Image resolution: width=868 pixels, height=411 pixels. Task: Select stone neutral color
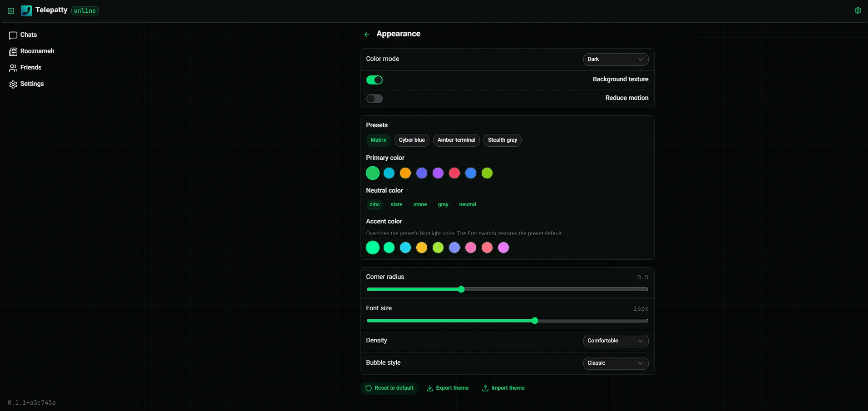coord(420,204)
